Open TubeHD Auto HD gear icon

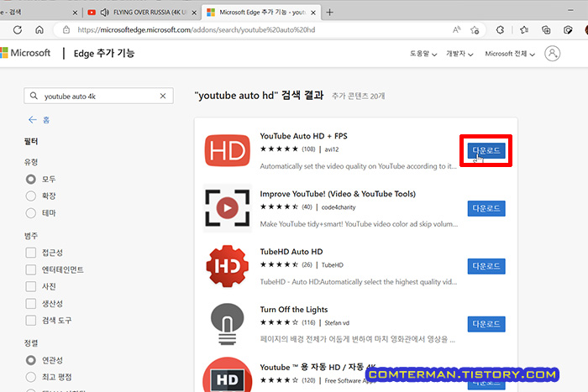pos(228,266)
